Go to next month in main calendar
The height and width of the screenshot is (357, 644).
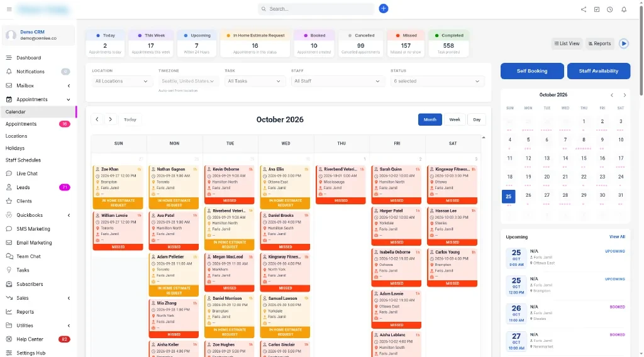pyautogui.click(x=110, y=119)
